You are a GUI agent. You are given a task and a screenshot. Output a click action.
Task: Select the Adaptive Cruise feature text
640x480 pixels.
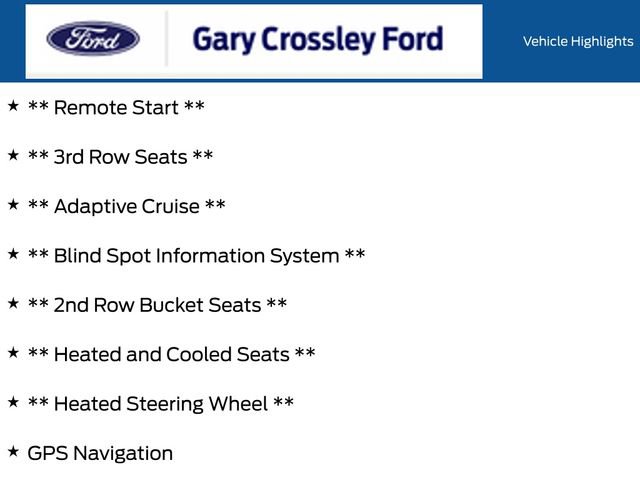pyautogui.click(x=127, y=206)
